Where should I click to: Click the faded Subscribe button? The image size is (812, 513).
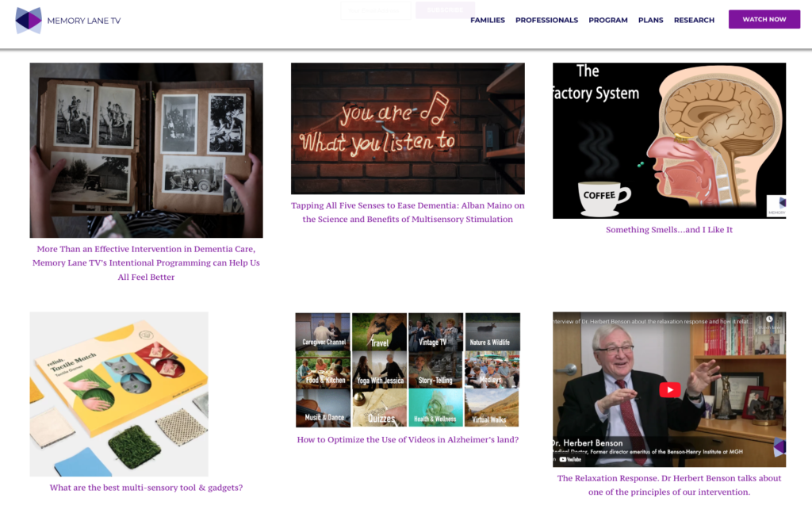point(445,10)
